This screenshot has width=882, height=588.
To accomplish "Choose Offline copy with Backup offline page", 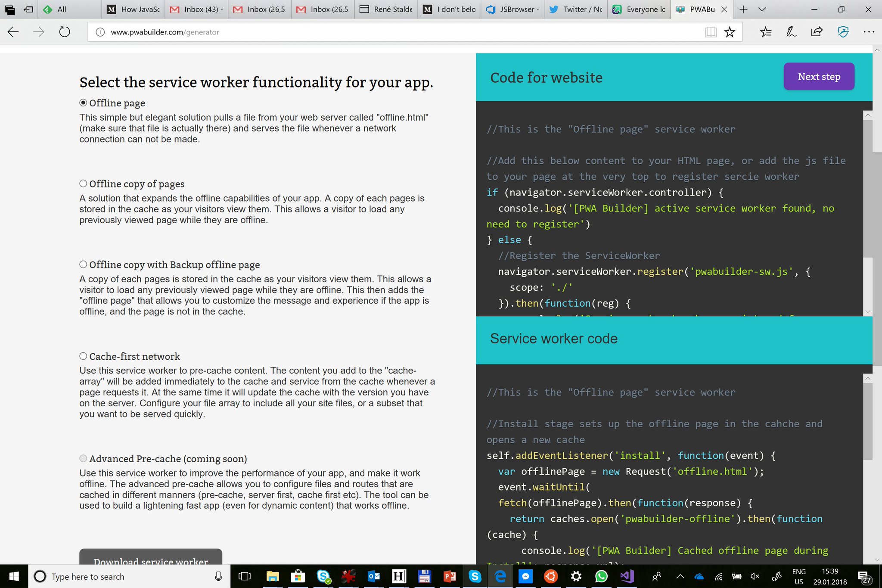I will (83, 264).
